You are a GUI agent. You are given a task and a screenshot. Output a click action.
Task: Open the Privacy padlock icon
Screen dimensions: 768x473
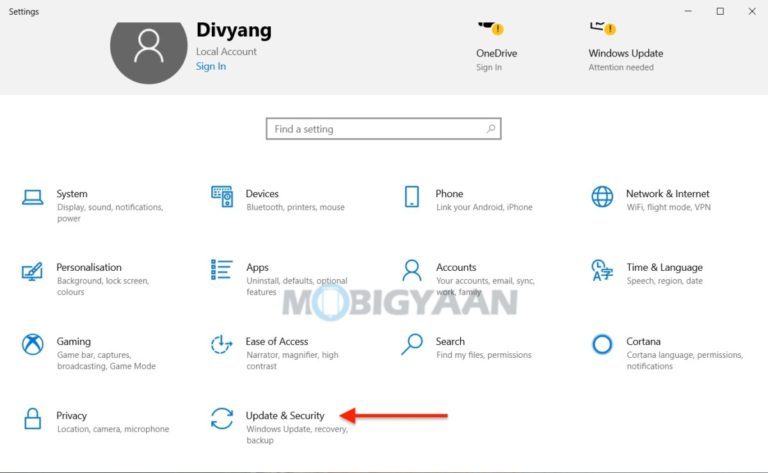point(33,419)
